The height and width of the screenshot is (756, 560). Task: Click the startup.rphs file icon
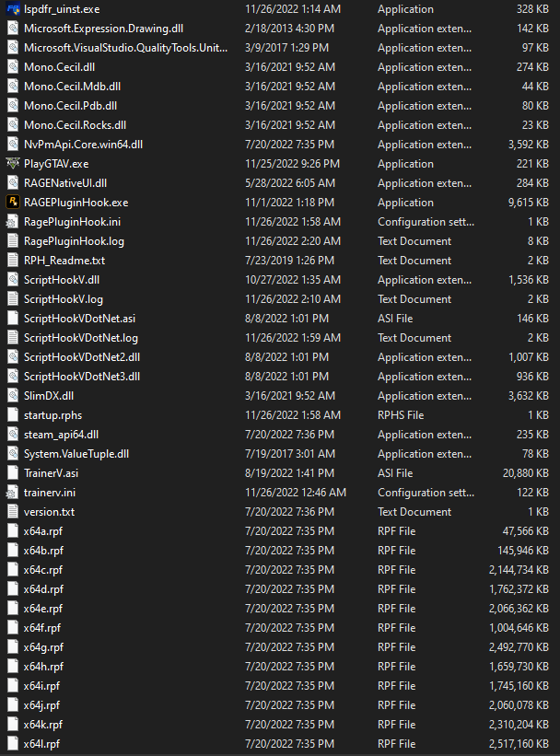(13, 415)
